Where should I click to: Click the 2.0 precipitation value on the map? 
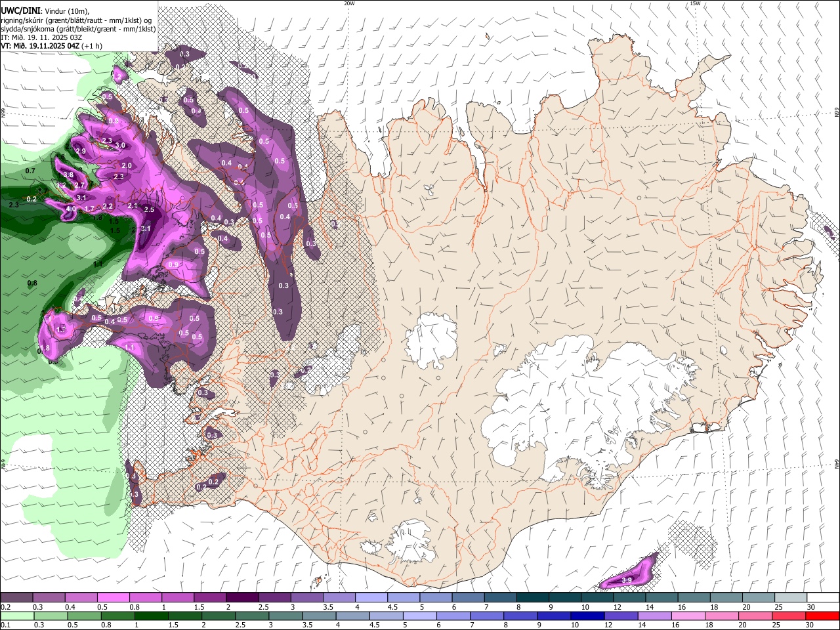point(127,166)
